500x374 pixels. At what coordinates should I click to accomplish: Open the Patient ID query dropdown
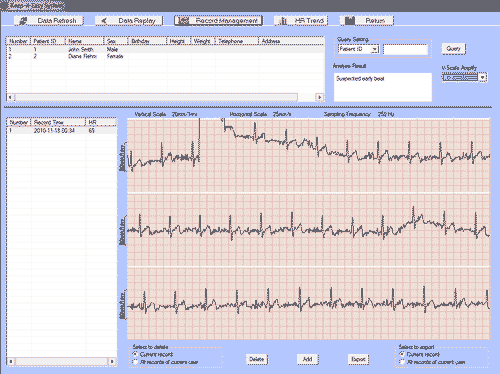375,49
